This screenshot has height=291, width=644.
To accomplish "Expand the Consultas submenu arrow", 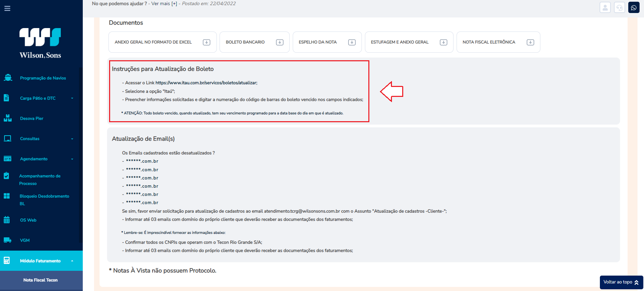I will click(72, 139).
